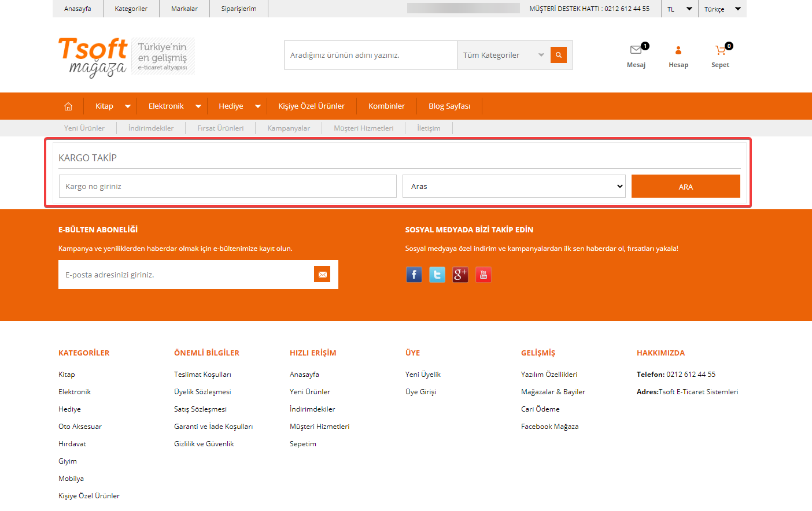Screen dimensions: 812x511
Task: Click the orange search magnifier button
Action: 559,55
